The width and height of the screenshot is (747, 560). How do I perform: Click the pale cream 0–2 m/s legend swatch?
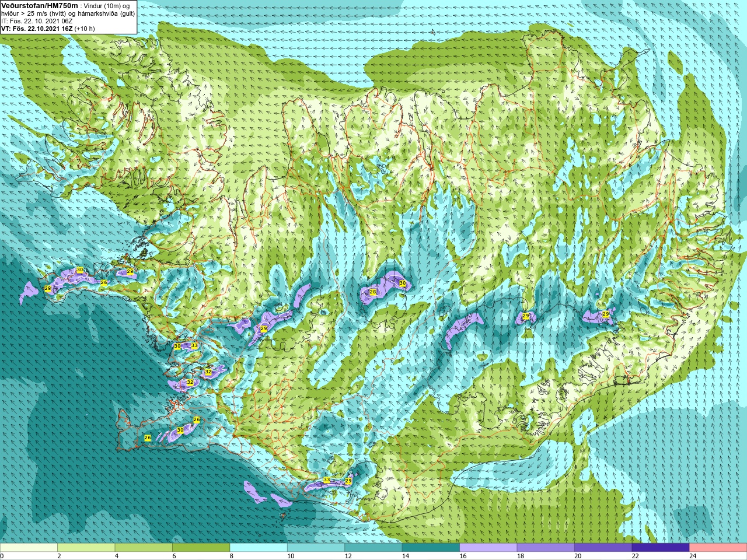(x=29, y=548)
